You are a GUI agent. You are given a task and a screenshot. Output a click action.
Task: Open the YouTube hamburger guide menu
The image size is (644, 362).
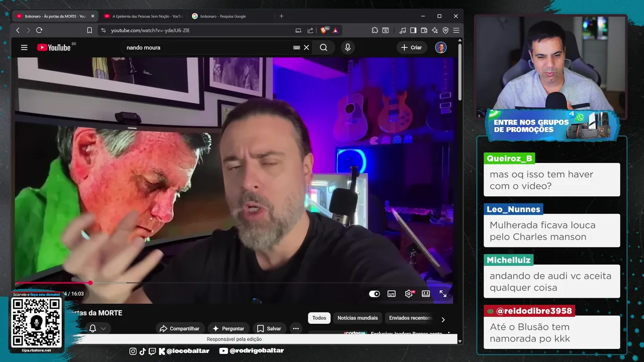[x=24, y=47]
